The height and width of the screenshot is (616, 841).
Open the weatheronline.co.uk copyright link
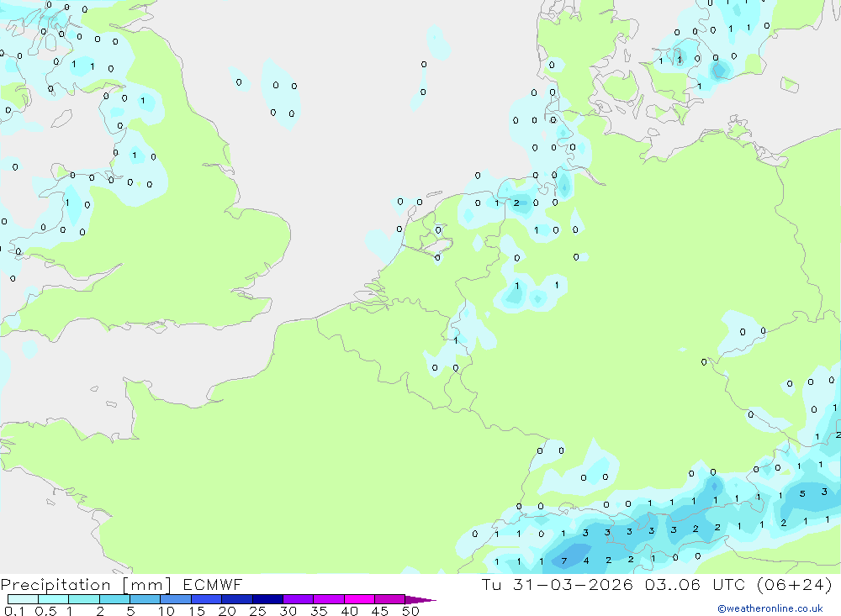click(x=770, y=608)
